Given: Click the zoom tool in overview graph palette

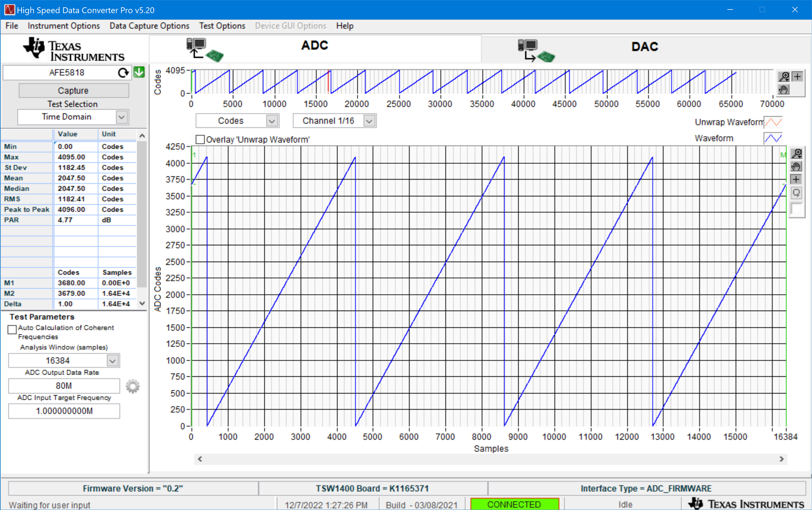Looking at the screenshot, I should click(784, 77).
